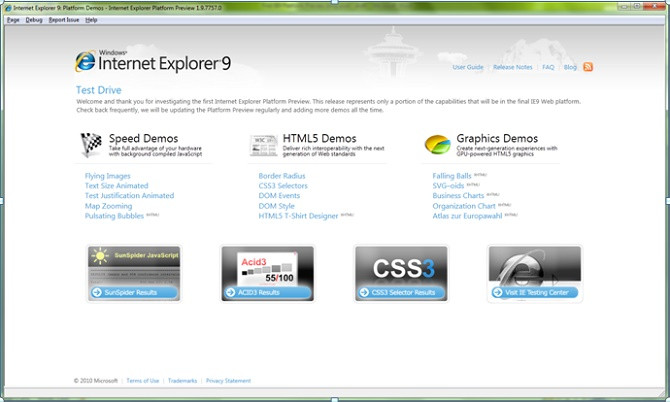Open the Border Radius demo
The width and height of the screenshot is (670, 402).
[282, 176]
